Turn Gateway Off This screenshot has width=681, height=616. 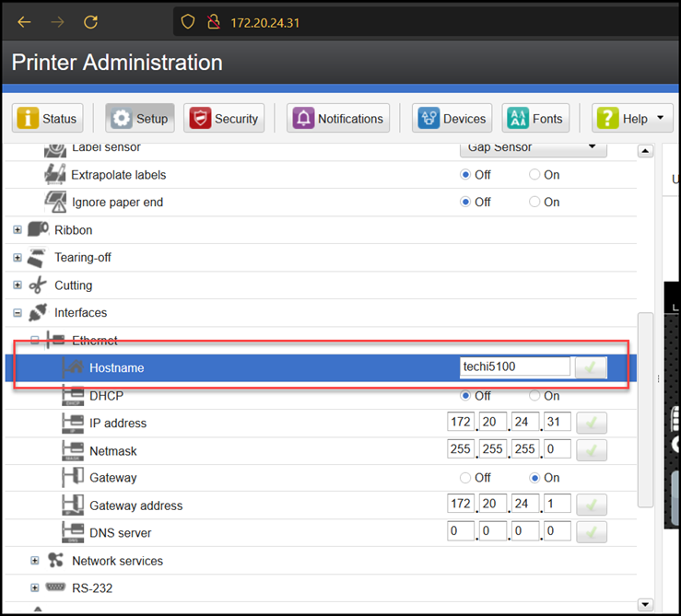pyautogui.click(x=466, y=478)
